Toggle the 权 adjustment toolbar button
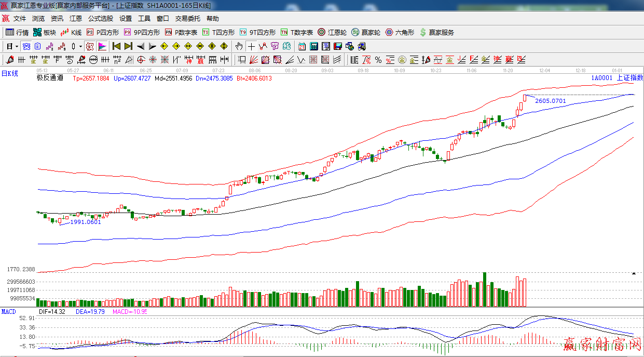The width and height of the screenshot is (644, 357). point(90,46)
